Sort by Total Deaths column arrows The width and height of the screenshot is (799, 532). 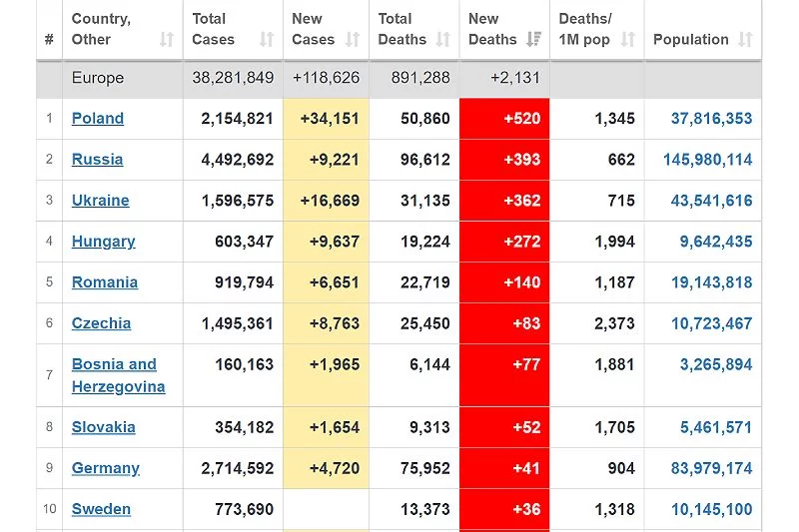pyautogui.click(x=443, y=39)
